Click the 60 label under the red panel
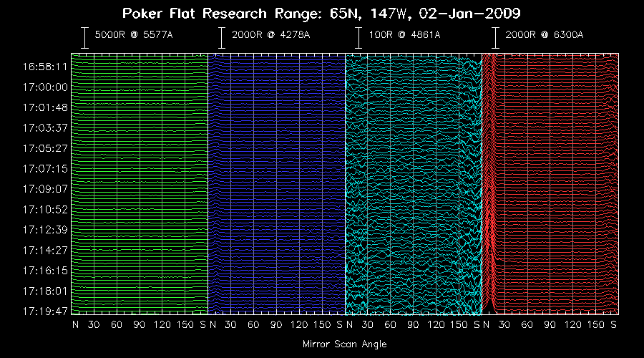The image size is (644, 358). click(x=527, y=325)
